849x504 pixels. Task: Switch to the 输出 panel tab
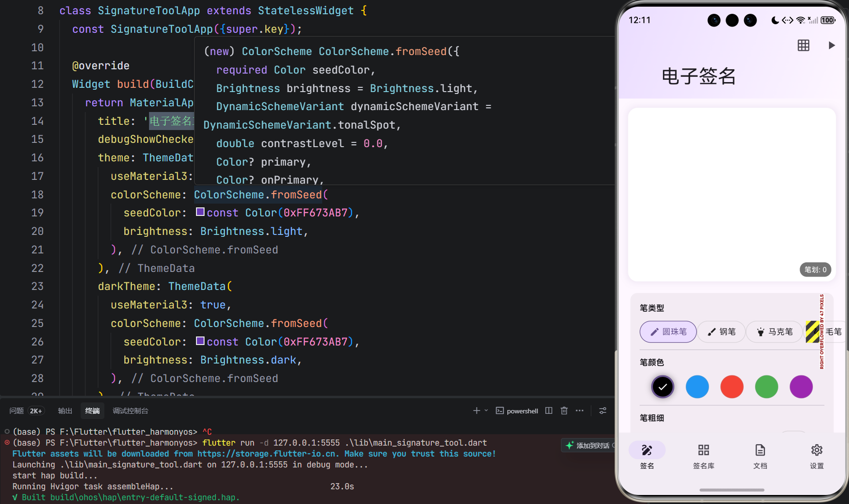(65, 411)
